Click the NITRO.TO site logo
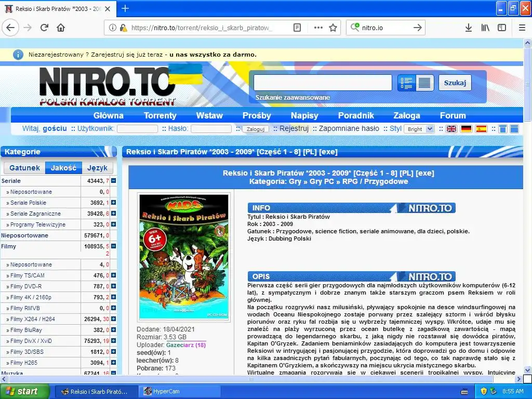The width and height of the screenshot is (532, 399). (x=108, y=86)
